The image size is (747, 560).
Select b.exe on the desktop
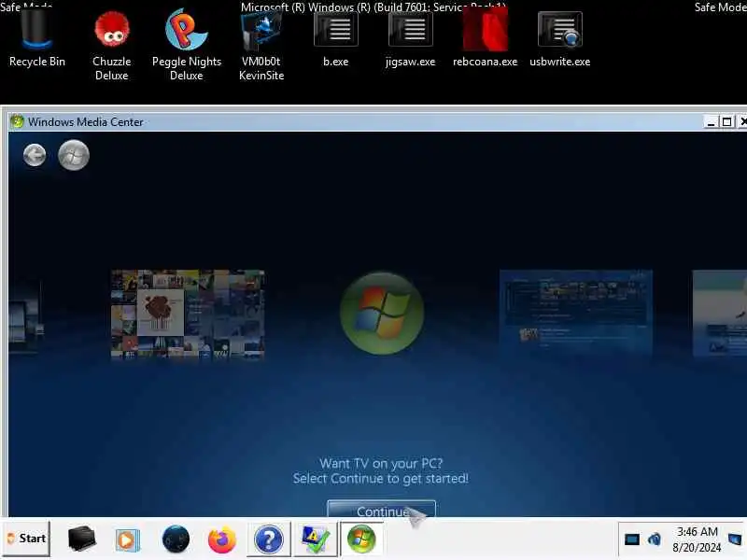pyautogui.click(x=336, y=40)
